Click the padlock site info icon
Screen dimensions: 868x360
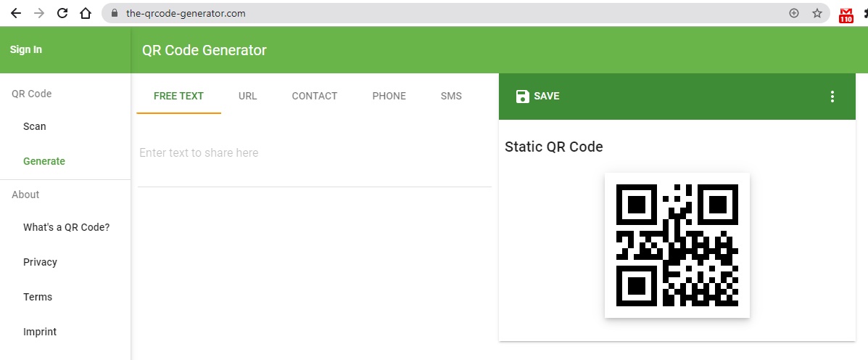point(115,13)
